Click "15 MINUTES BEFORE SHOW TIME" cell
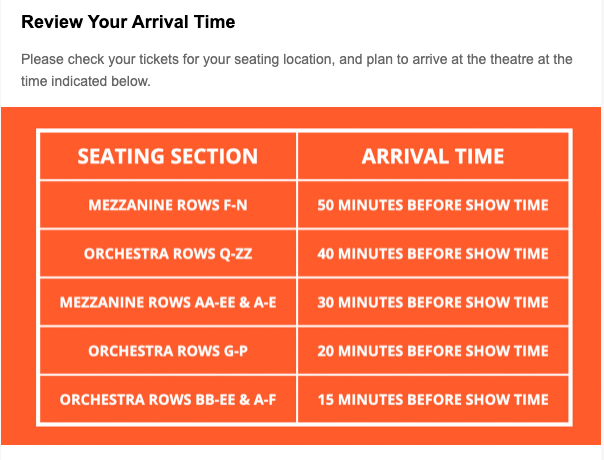 click(433, 400)
